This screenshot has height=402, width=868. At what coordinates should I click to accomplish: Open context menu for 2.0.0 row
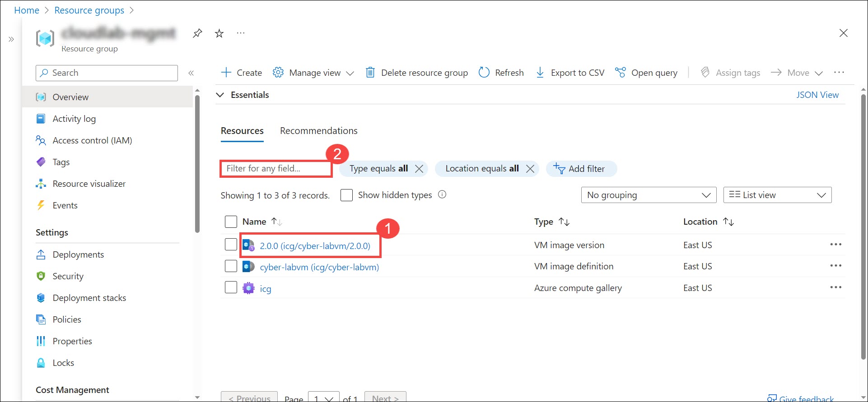[x=835, y=245]
